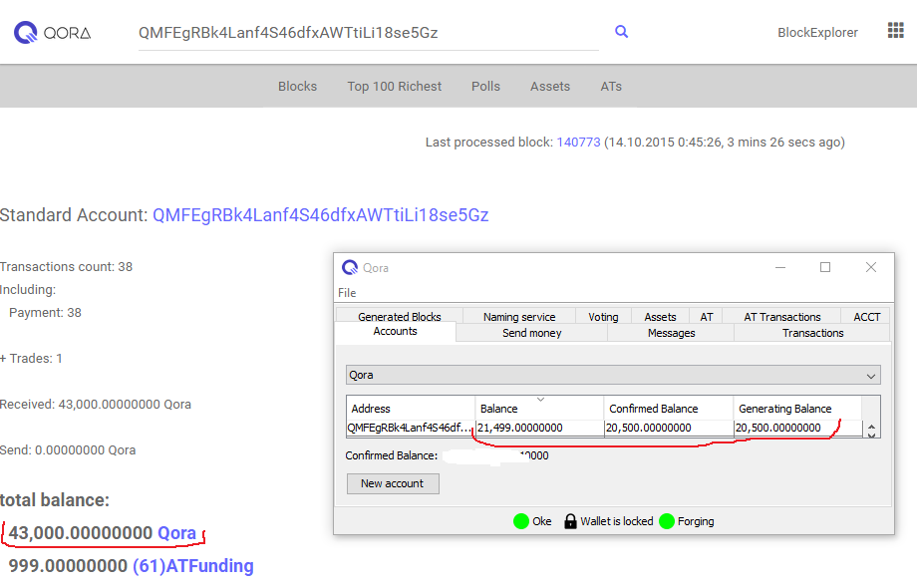Click the padlock Wallet is locked icon

click(x=570, y=521)
